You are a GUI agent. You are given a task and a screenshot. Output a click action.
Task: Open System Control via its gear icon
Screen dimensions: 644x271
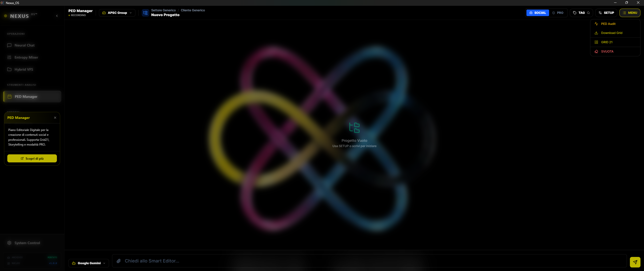click(x=9, y=243)
